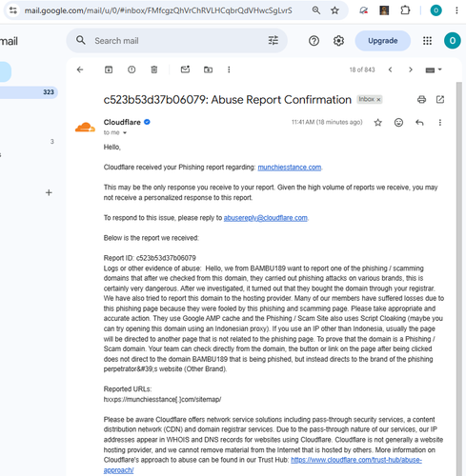Click the 'Reported URLs:' text
The height and width of the screenshot is (476, 466).
(x=128, y=389)
